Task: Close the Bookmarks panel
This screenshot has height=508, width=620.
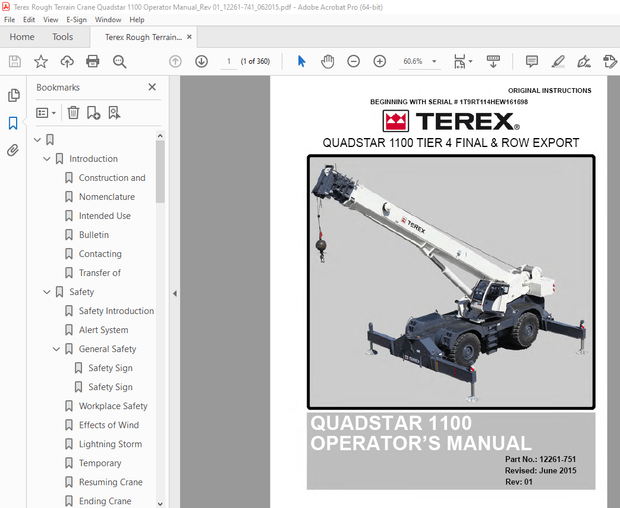Action: (152, 87)
